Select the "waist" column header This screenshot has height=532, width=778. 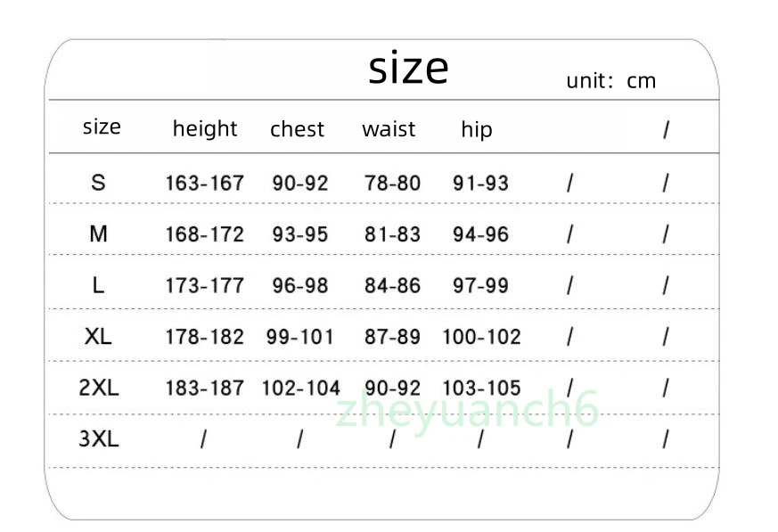(x=389, y=129)
